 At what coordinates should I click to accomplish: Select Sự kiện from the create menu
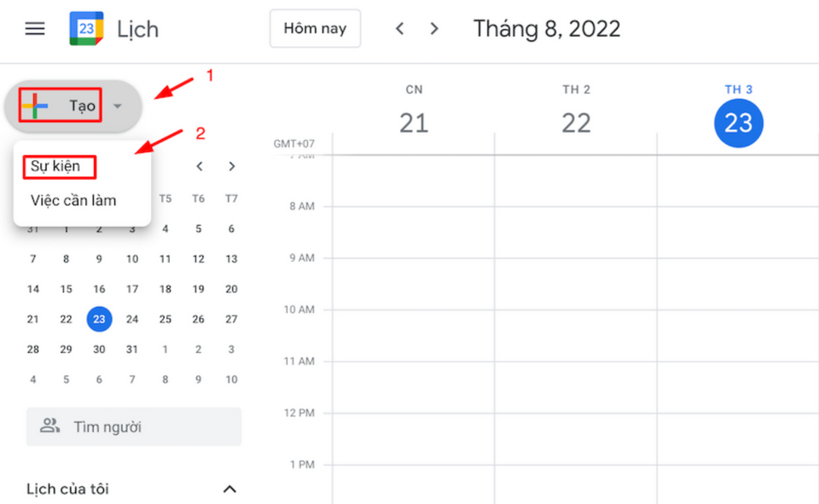pos(55,166)
